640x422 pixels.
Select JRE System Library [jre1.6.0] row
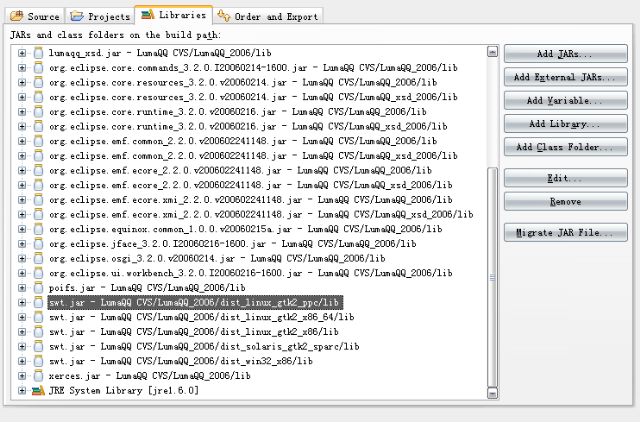point(124,391)
